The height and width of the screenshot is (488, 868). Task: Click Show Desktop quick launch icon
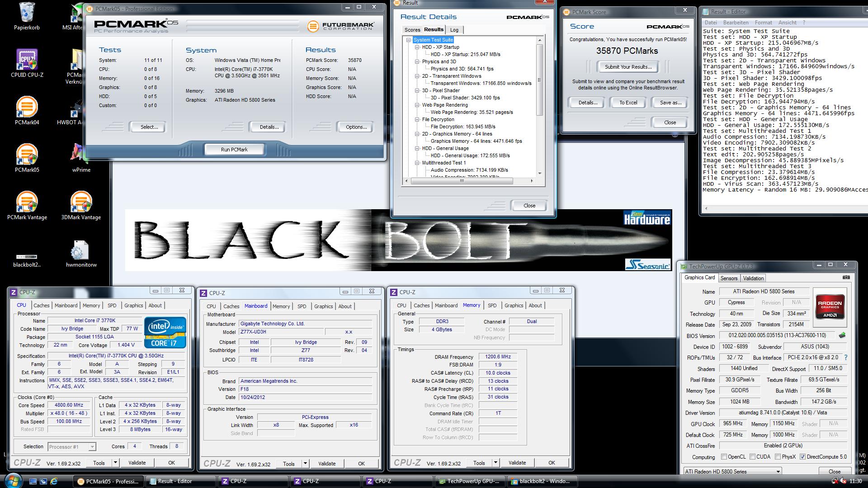click(33, 481)
